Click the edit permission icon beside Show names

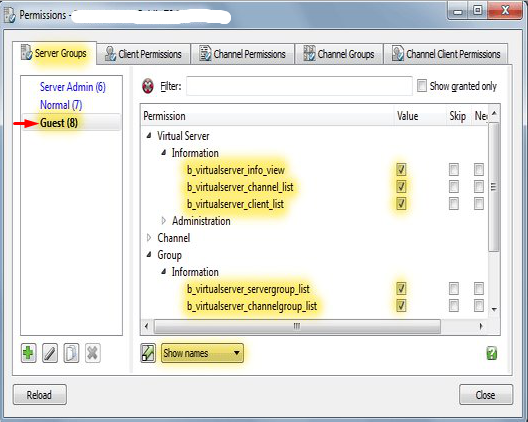point(148,353)
